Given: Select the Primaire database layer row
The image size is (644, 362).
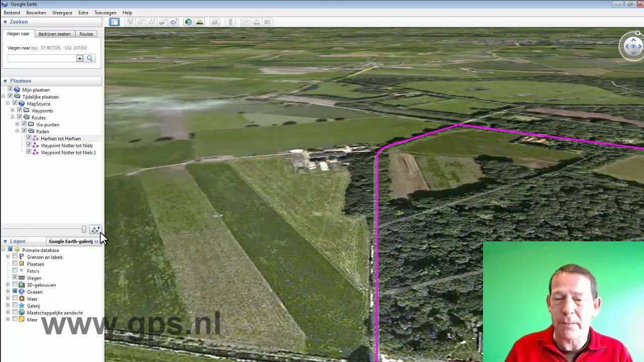Looking at the screenshot, I should pos(40,250).
